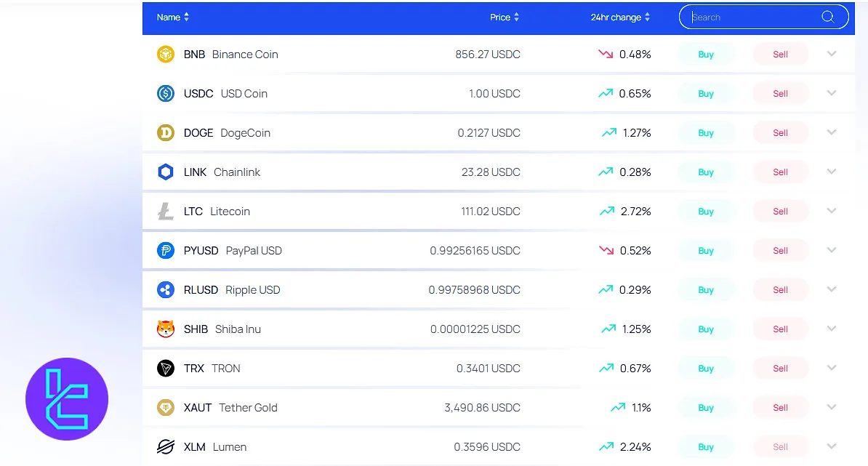This screenshot has width=868, height=466.
Task: Click the PYUSD PayPal USD logo icon
Action: click(x=166, y=251)
